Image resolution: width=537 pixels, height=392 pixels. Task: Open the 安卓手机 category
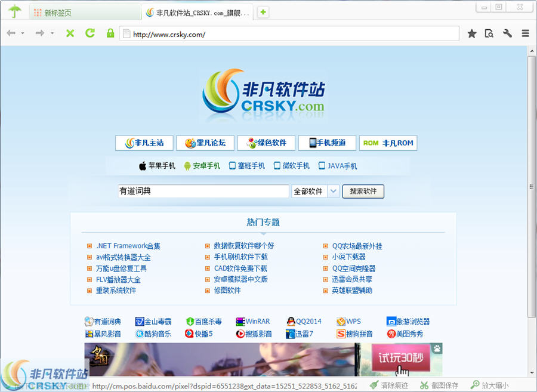(202, 166)
